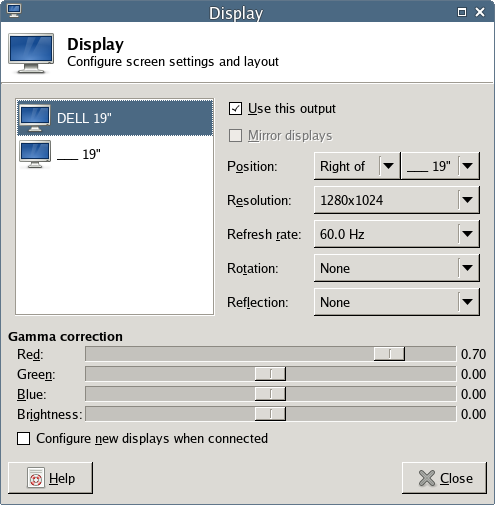The image size is (495, 505).
Task: Maximize the Display window
Action: pyautogui.click(x=462, y=12)
